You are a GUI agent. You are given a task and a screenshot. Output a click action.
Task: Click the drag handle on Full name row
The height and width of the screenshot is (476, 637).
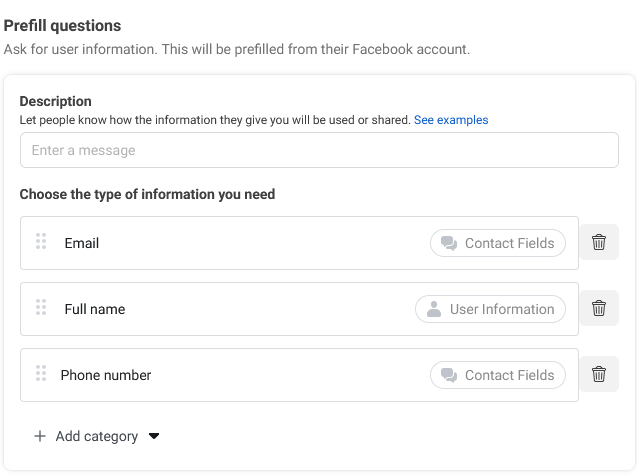click(41, 307)
